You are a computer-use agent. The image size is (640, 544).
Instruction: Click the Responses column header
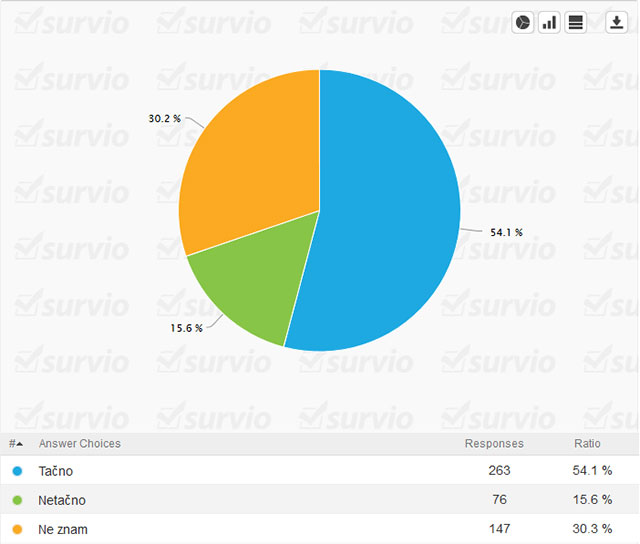(x=494, y=444)
